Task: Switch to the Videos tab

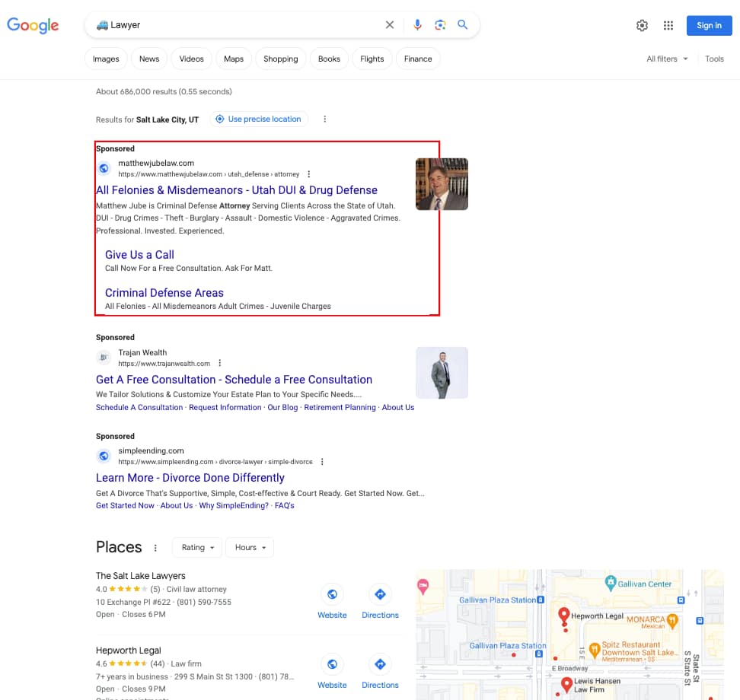Action: [191, 59]
